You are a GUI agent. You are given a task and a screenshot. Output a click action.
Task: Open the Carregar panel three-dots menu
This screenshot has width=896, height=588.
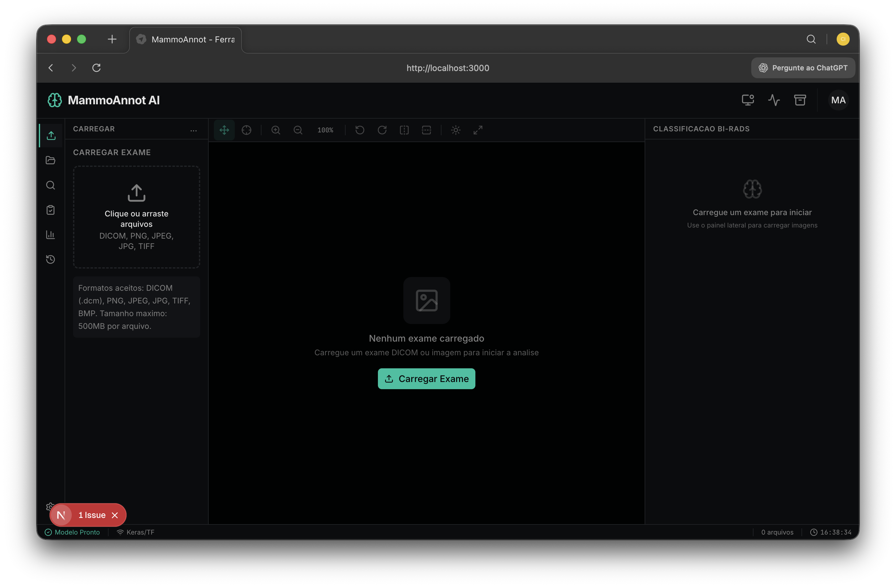[x=193, y=130]
